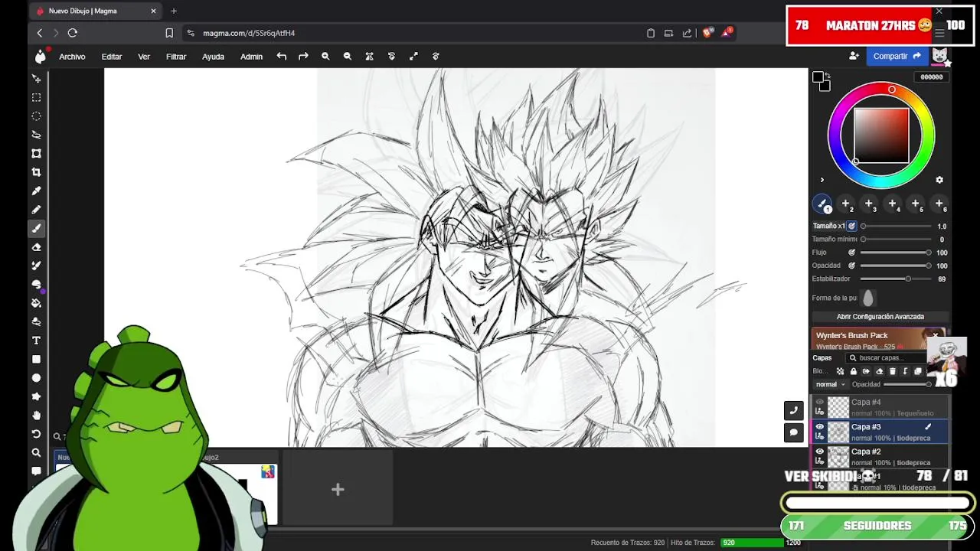
Task: Select brush slot 1
Action: click(822, 204)
